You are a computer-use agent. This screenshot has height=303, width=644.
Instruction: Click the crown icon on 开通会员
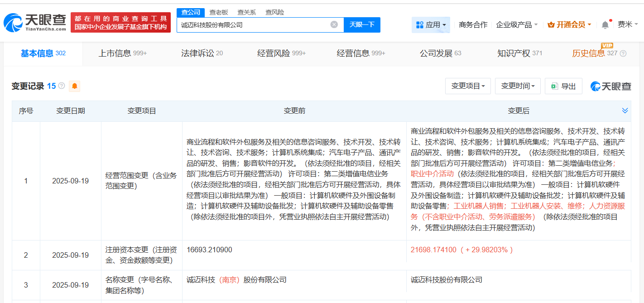pyautogui.click(x=551, y=24)
